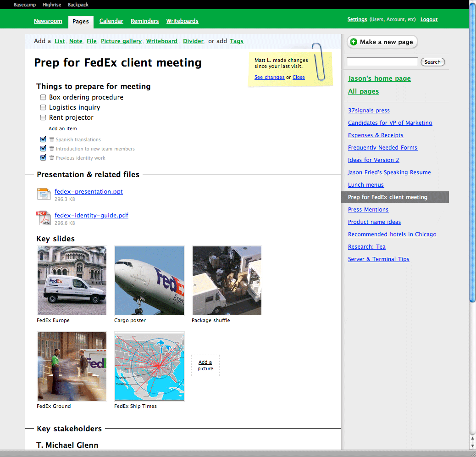Open 37signals press page
Screen dimensions: 476x457
click(369, 111)
